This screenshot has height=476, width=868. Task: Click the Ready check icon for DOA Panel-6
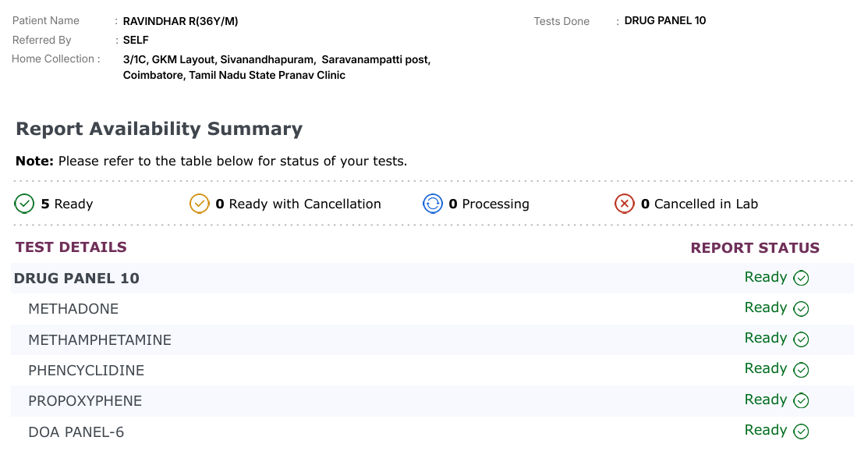(x=801, y=432)
